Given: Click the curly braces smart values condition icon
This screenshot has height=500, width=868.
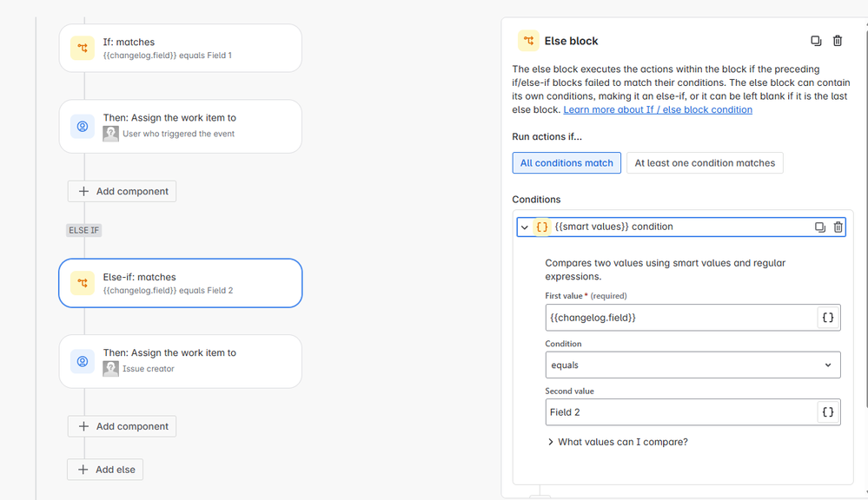Looking at the screenshot, I should pos(542,227).
